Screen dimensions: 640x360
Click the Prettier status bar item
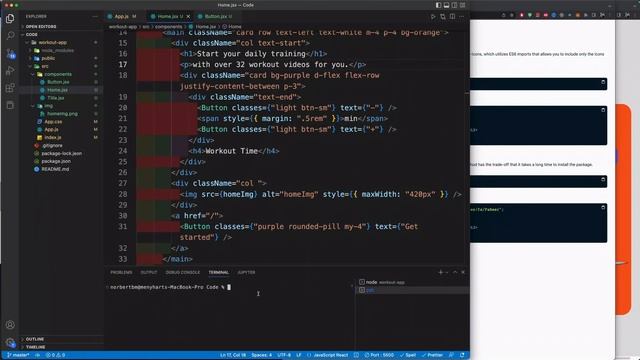click(432, 355)
